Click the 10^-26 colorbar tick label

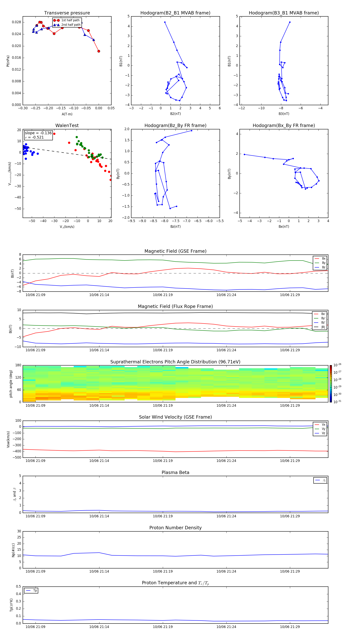point(337,365)
